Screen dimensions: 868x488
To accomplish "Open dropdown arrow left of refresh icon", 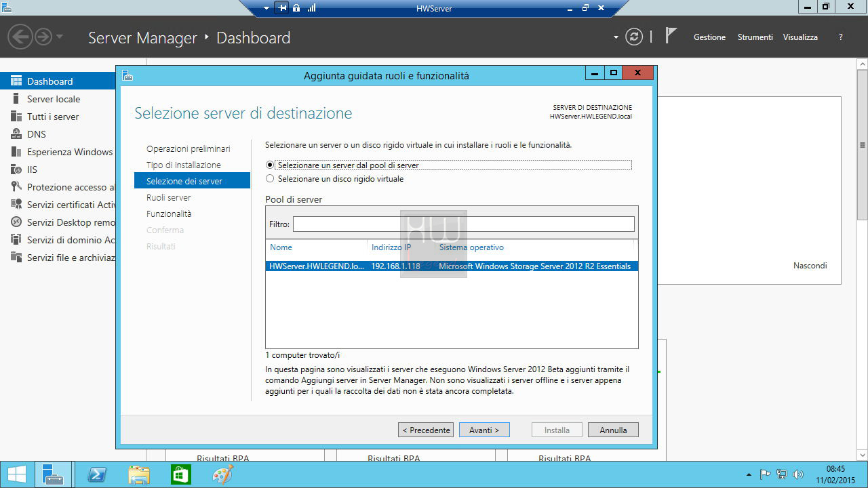I will [616, 37].
